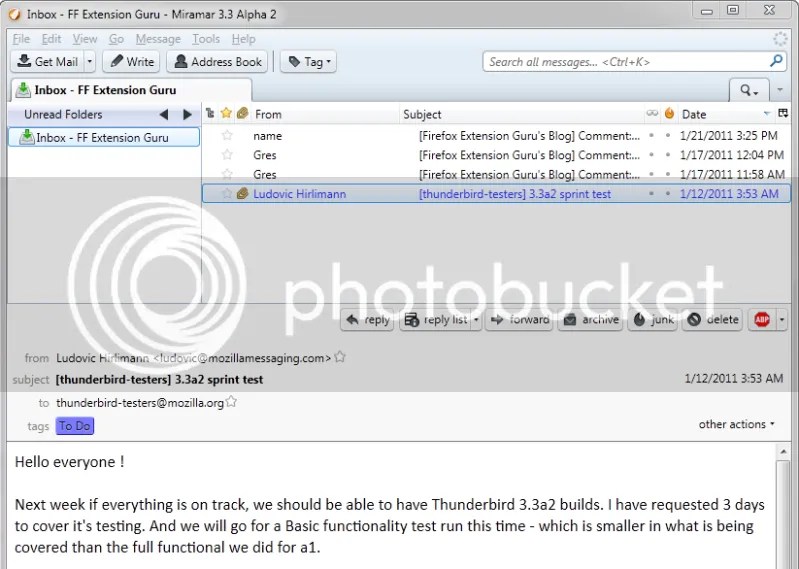Open the column picker icon
Screen dimensions: 799x569
point(783,114)
